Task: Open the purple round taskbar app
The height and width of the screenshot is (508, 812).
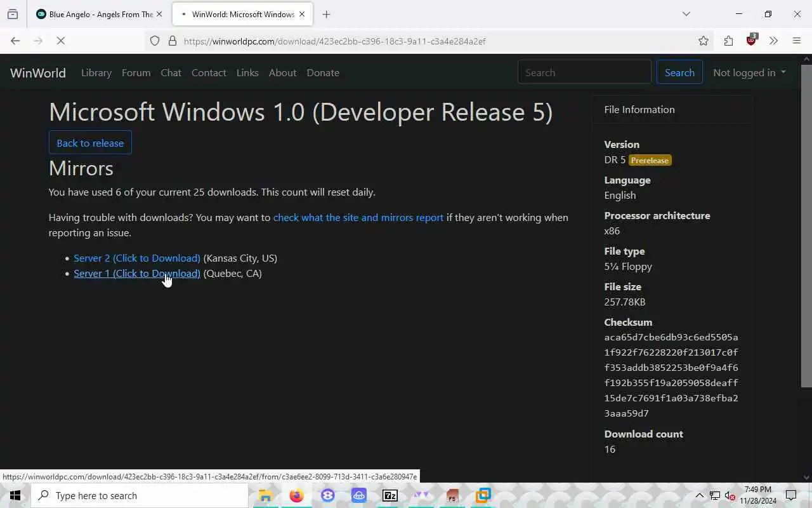Action: [327, 495]
